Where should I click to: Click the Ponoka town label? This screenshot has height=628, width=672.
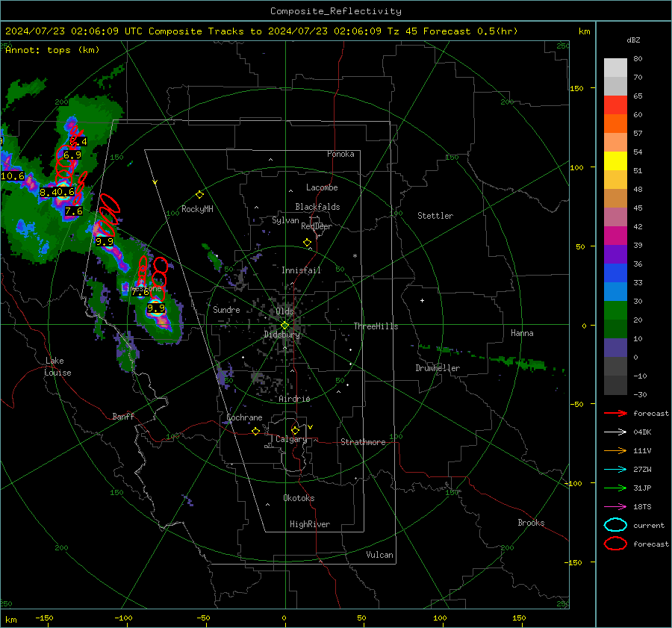(x=340, y=154)
